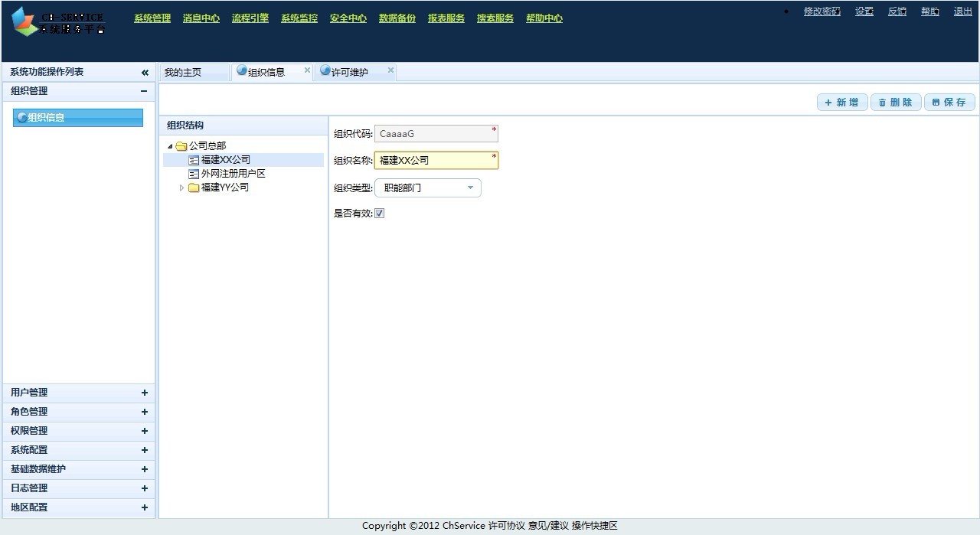Expand the 用户管理 section
Viewport: 980px width, 535px height.
point(144,393)
